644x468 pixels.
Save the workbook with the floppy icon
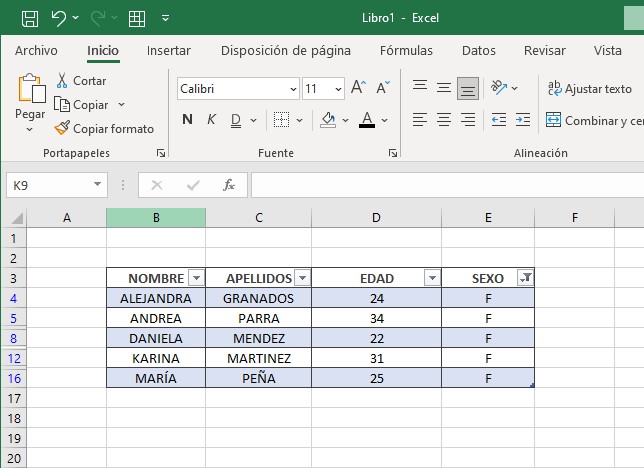[30, 18]
